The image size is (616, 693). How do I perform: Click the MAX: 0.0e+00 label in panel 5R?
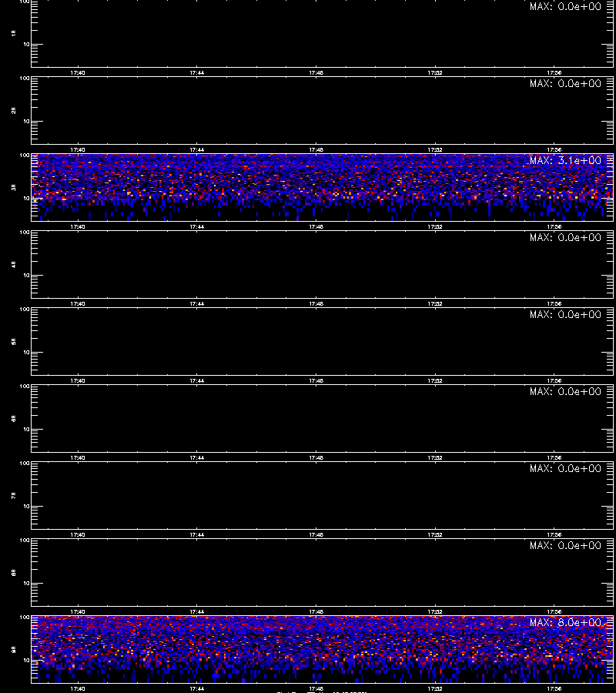(x=565, y=314)
